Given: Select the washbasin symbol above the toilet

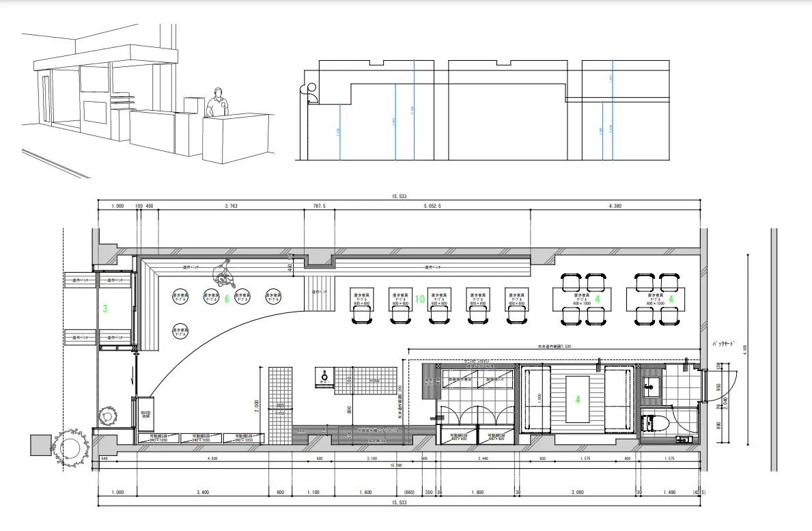Looking at the screenshot, I should pyautogui.click(x=651, y=387).
